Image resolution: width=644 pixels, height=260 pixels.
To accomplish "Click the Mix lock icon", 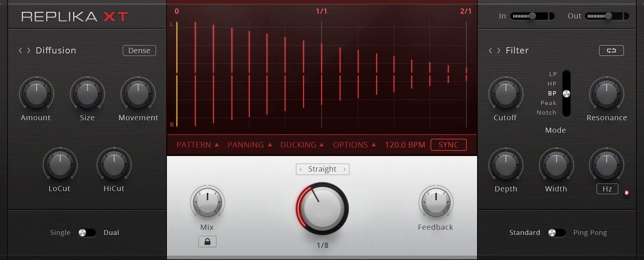I will [x=207, y=242].
